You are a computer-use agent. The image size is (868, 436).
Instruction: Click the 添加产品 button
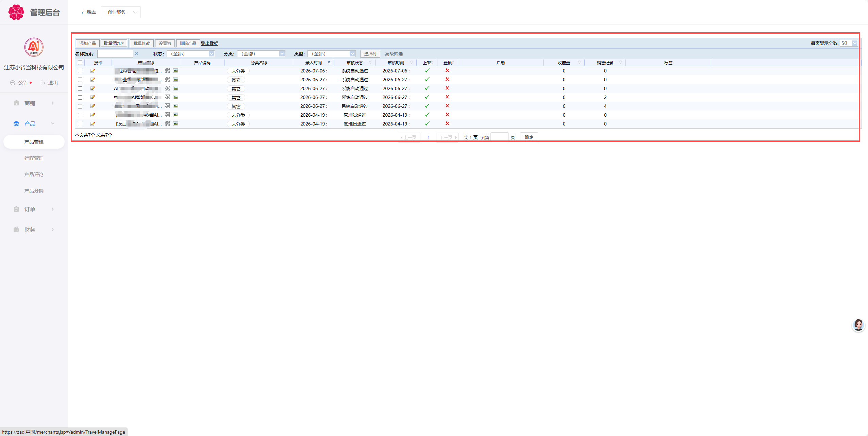coord(88,43)
